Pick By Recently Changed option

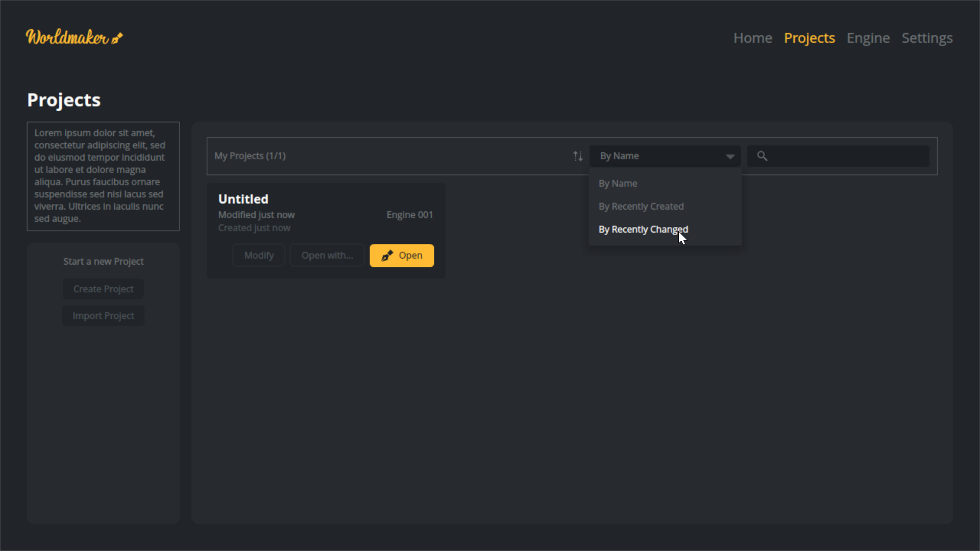[x=665, y=229]
